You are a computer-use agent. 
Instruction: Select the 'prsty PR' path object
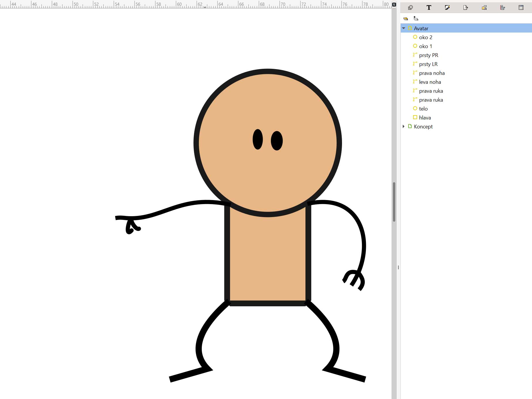coord(428,55)
